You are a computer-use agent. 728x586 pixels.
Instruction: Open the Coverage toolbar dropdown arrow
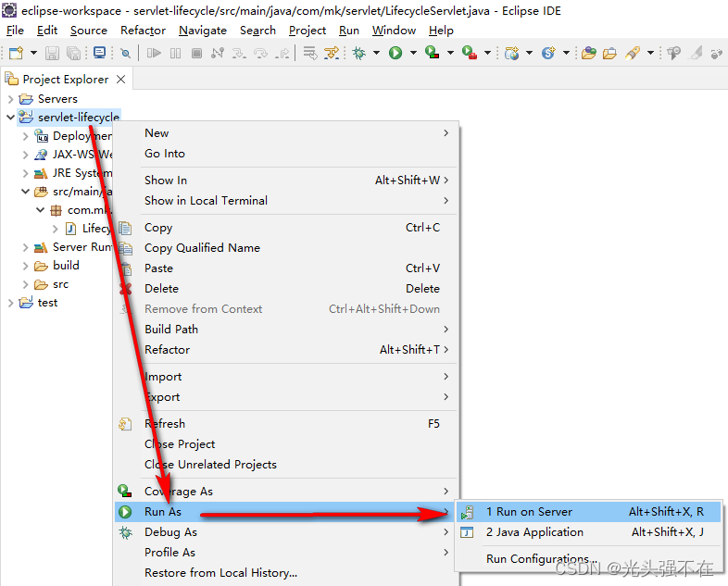[x=450, y=53]
